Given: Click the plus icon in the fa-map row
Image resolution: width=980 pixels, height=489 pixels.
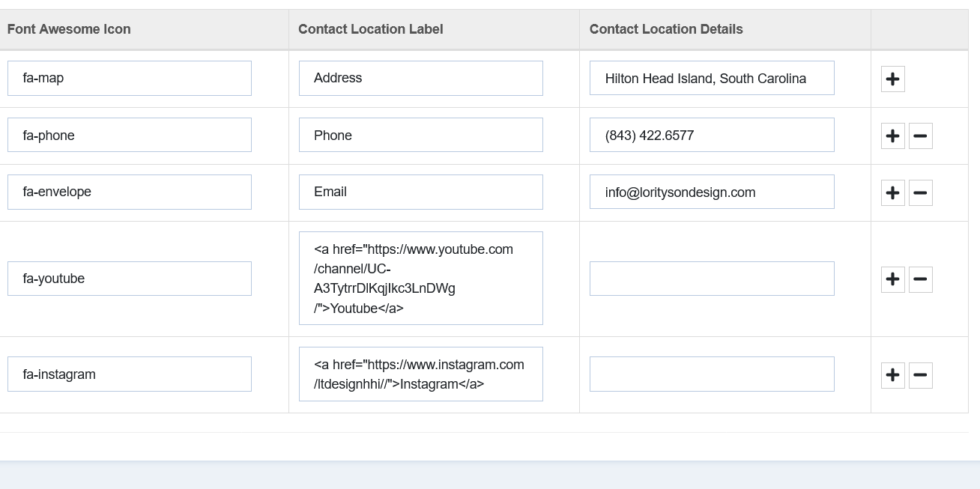Looking at the screenshot, I should coord(892,79).
